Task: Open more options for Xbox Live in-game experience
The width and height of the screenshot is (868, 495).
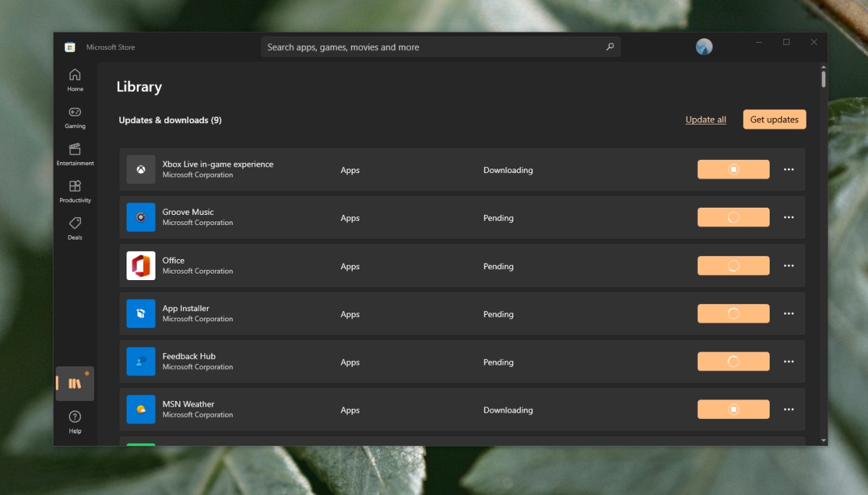Action: 788,169
